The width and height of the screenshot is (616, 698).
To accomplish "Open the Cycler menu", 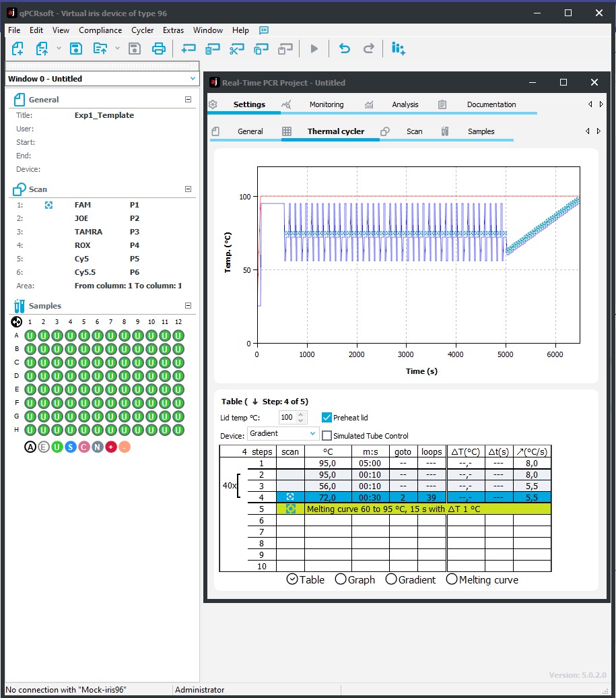I will click(x=142, y=30).
